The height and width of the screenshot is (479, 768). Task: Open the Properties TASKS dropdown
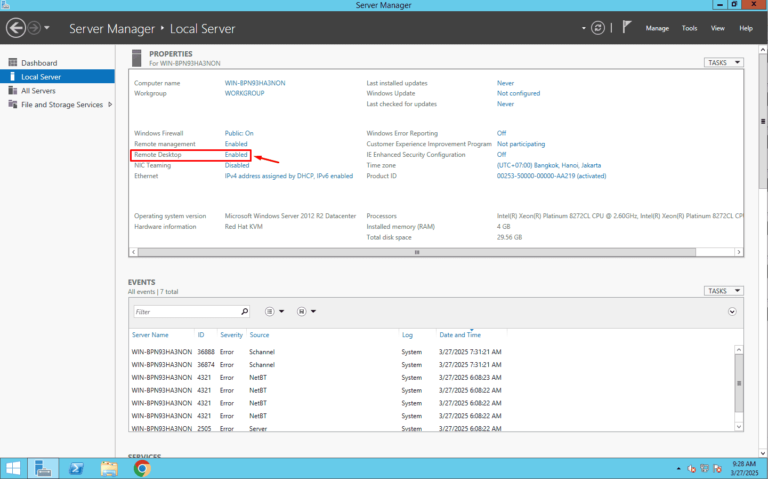pos(723,63)
